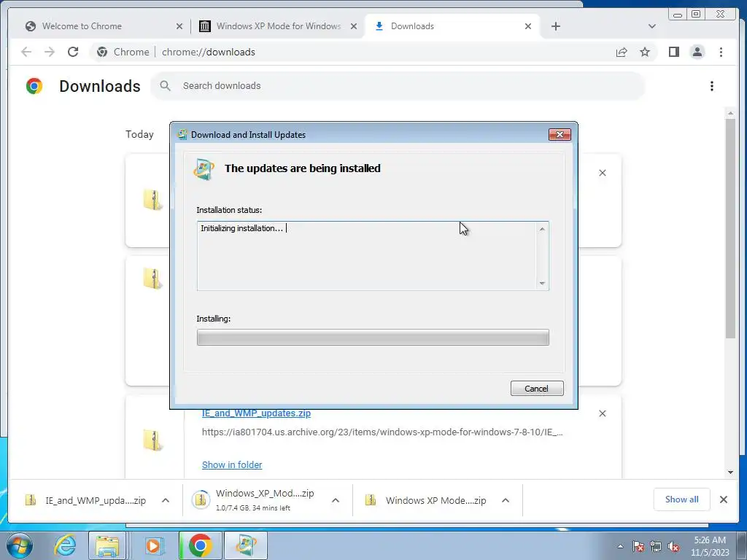Remove the first download entry from list
747x560 pixels.
(x=602, y=173)
